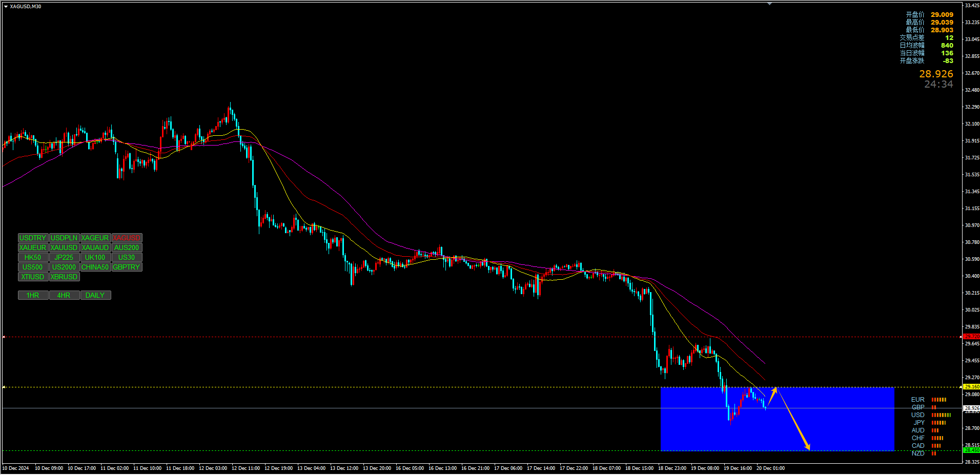
Task: Select XBRUSD brent symbol button
Action: 64,277
